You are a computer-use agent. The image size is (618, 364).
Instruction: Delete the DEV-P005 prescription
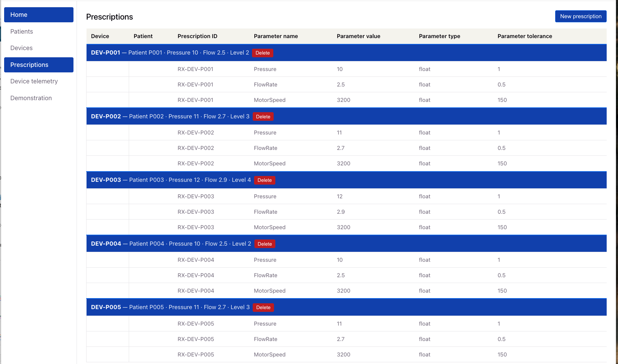[263, 307]
